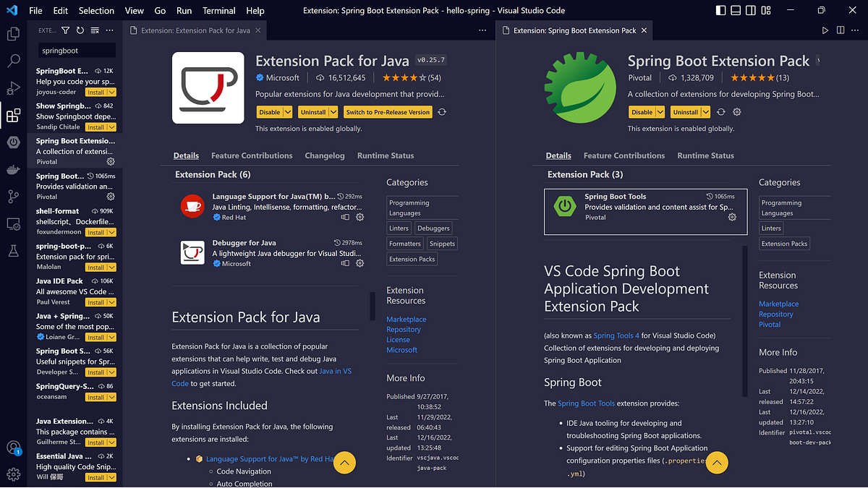Clear the extension search results
Viewport: 868px width, 488px height.
pos(95,30)
